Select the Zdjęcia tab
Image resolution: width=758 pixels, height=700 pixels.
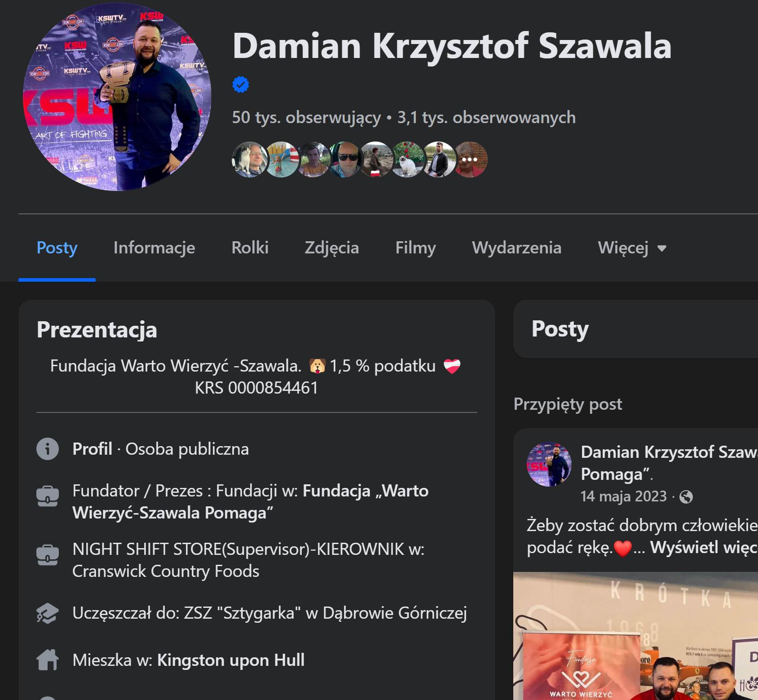pos(332,248)
